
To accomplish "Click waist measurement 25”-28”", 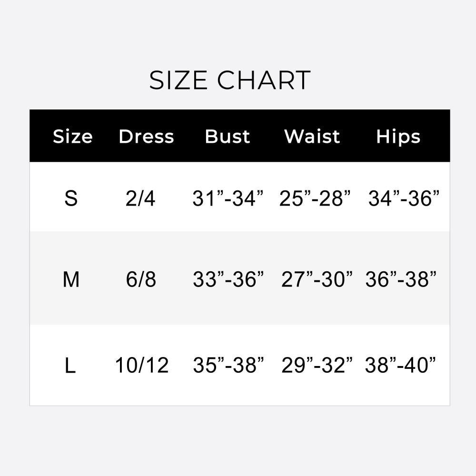I will 315,198.
